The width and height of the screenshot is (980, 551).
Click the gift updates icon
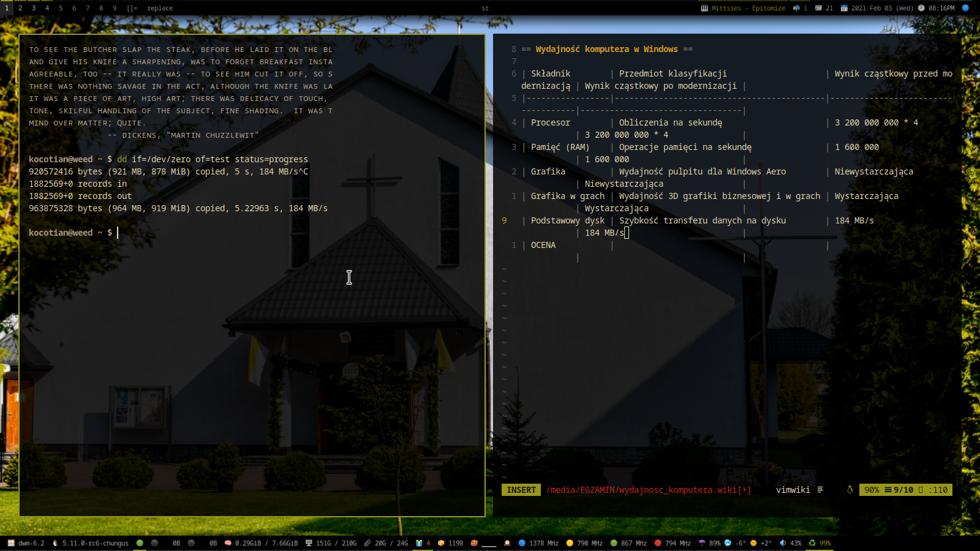click(419, 543)
